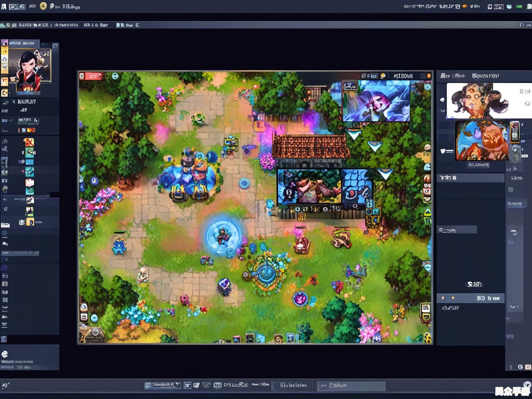Switch to the second right panel header tab
Viewport: 532px width, 399px height.
click(x=485, y=76)
